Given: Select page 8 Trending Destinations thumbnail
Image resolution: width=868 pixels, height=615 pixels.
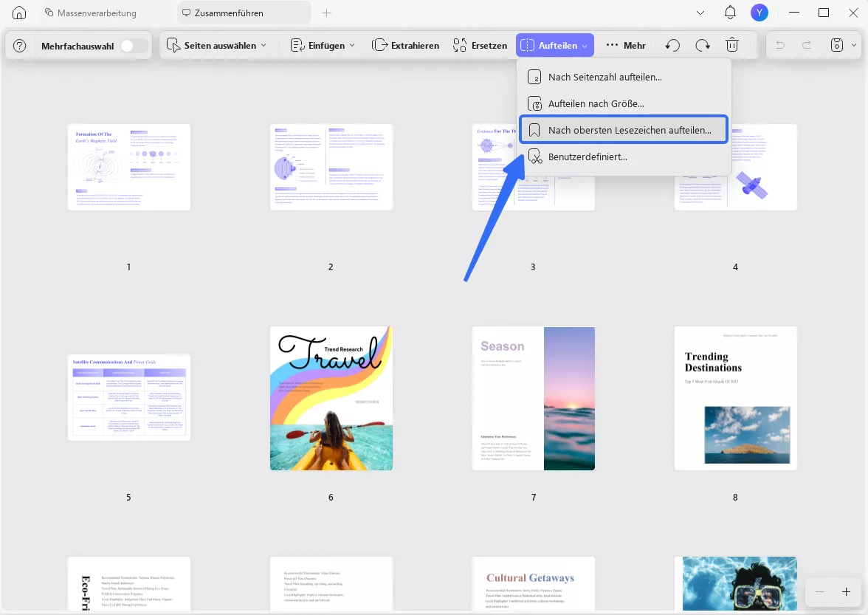Looking at the screenshot, I should pyautogui.click(x=735, y=398).
